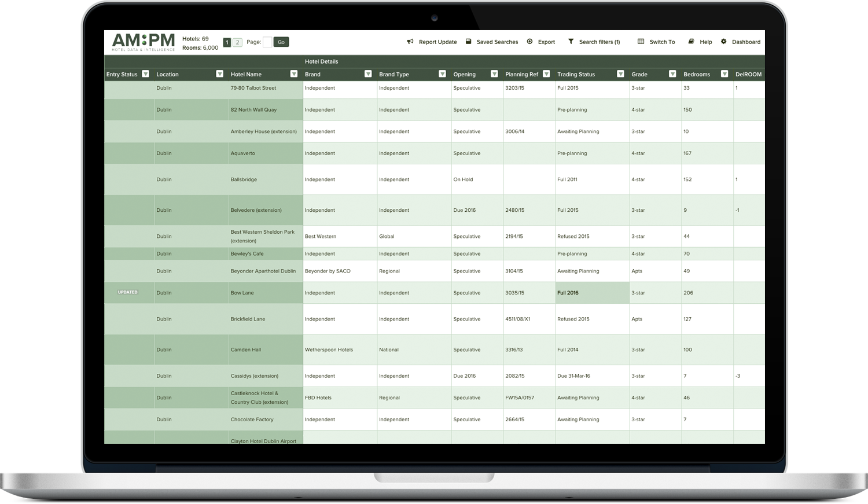Select Castleknock Hotel & Country Club (extension)
The image size is (868, 504).
[259, 398]
